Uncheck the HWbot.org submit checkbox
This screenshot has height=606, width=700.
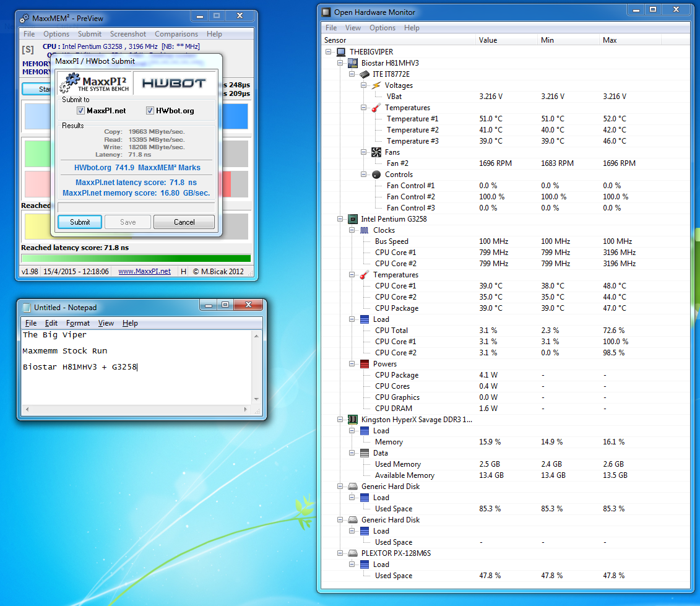(x=150, y=111)
